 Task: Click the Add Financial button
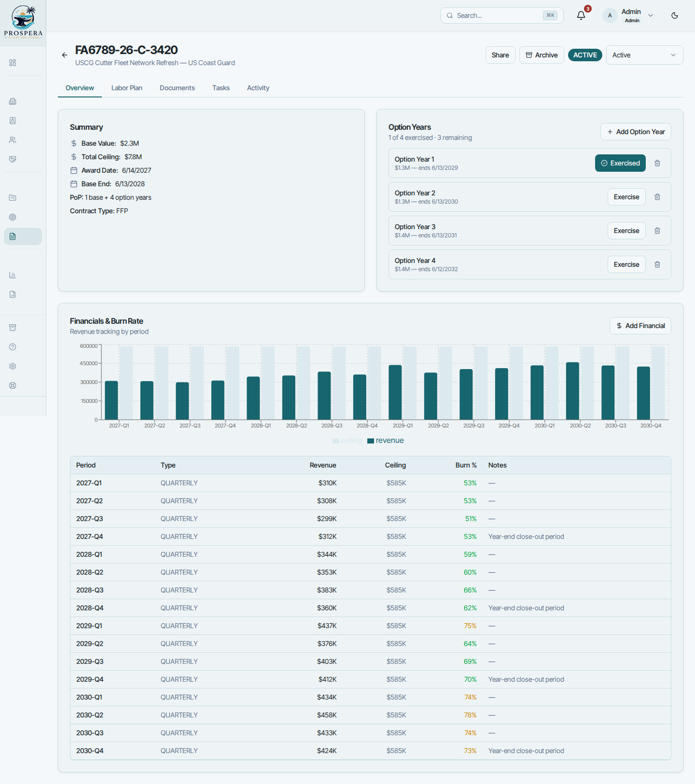point(640,326)
